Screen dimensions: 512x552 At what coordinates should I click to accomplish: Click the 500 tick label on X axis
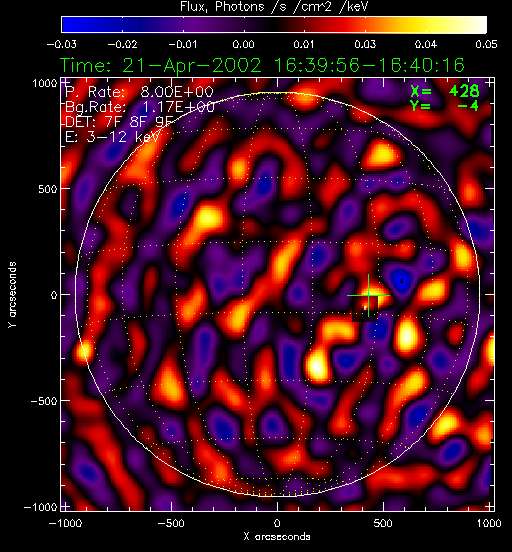pos(383,523)
